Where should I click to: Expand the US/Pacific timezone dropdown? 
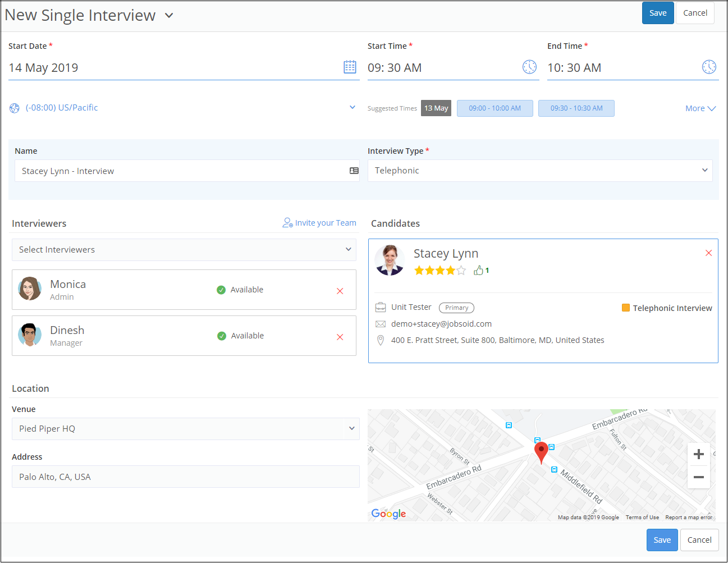pos(352,107)
